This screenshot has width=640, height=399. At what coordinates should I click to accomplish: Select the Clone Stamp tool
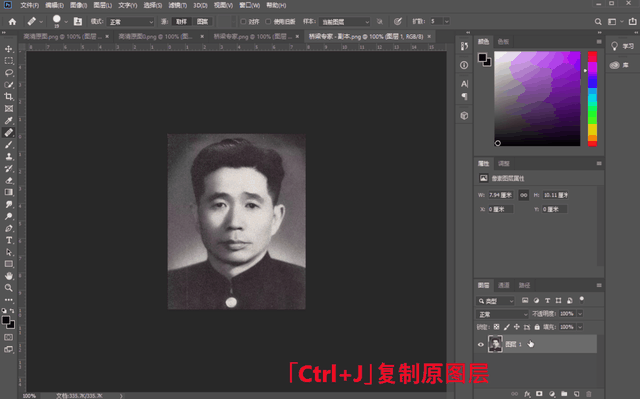[9, 156]
